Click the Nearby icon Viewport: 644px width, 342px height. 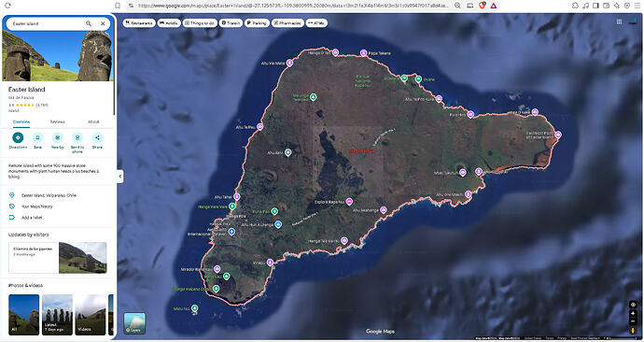pyautogui.click(x=58, y=137)
